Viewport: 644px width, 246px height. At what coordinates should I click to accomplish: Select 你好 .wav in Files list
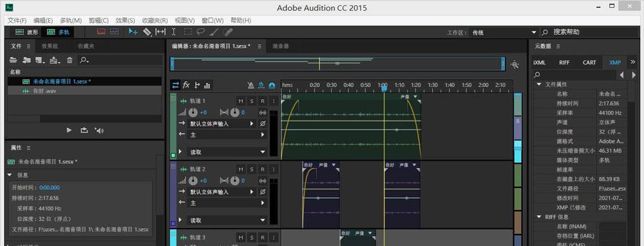tap(84, 91)
